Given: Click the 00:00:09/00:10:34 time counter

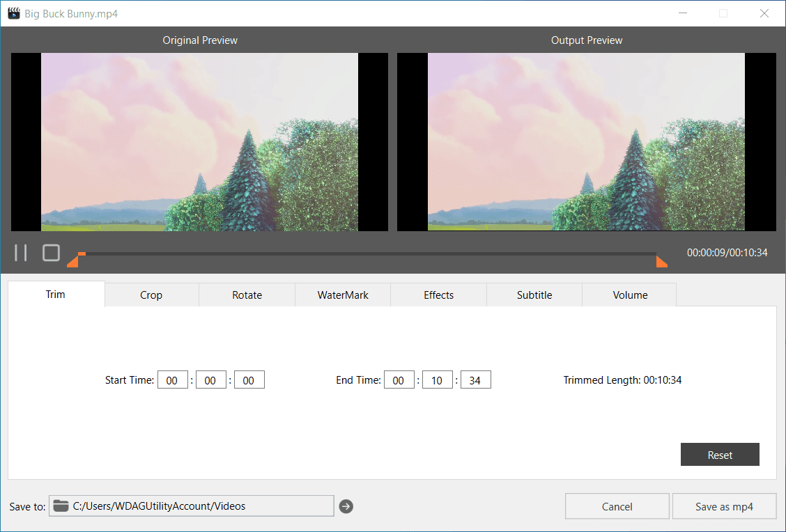Looking at the screenshot, I should (727, 253).
